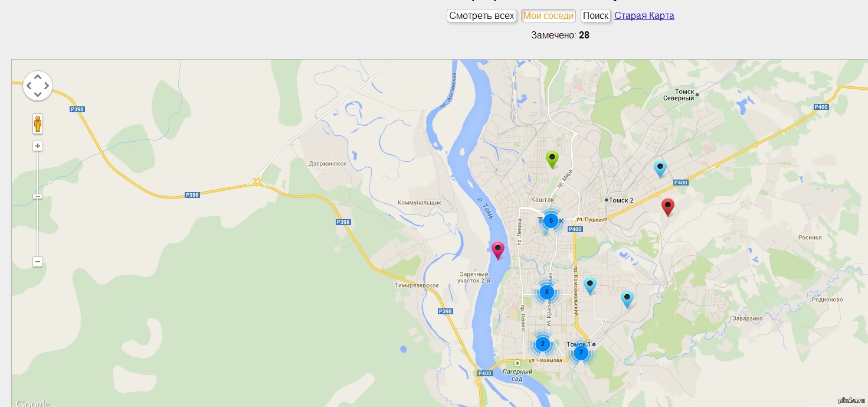Open the cluster marker showing 8
The image size is (868, 407).
[547, 292]
